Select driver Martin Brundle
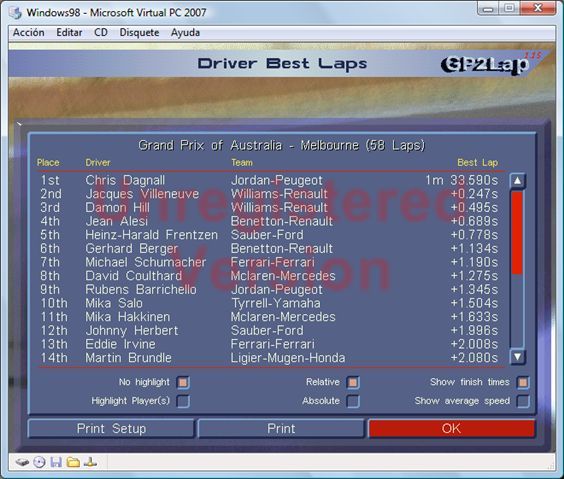This screenshot has height=479, width=564. click(x=128, y=358)
